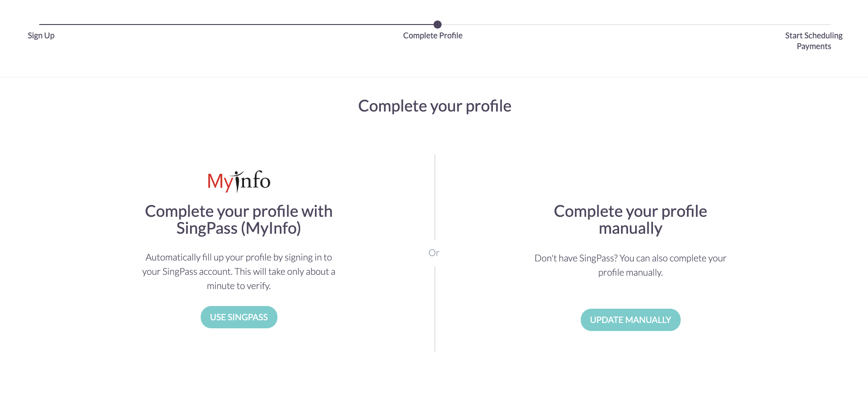This screenshot has width=868, height=393.
Task: Click the current step dot on progress bar
Action: 438,25
